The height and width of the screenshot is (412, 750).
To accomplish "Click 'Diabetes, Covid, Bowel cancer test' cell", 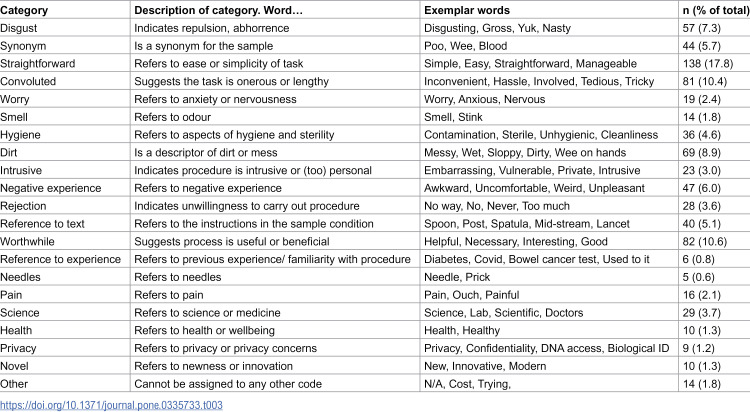I will pos(537,259).
